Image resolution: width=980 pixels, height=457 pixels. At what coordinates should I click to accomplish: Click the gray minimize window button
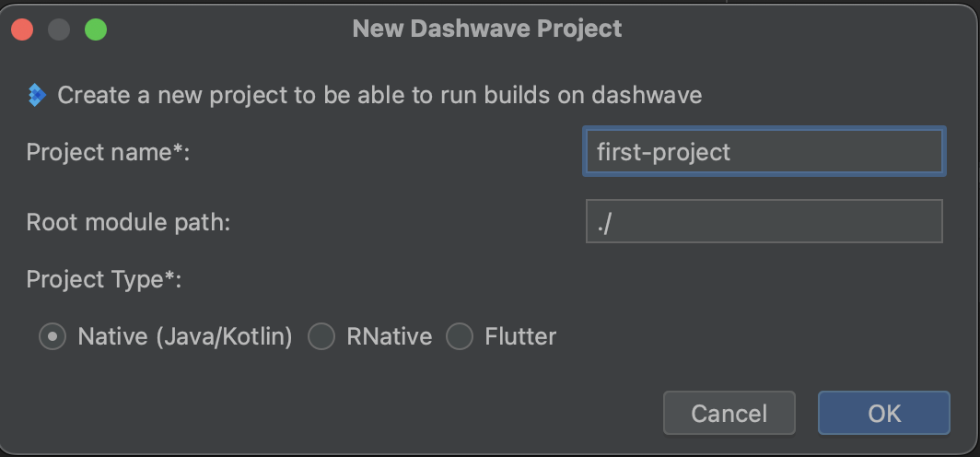click(59, 29)
